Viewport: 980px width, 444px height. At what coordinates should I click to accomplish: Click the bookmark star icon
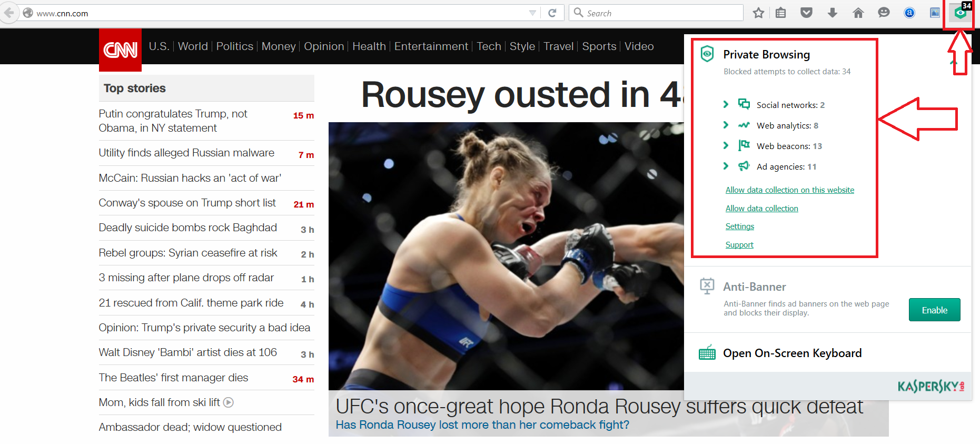pyautogui.click(x=758, y=13)
